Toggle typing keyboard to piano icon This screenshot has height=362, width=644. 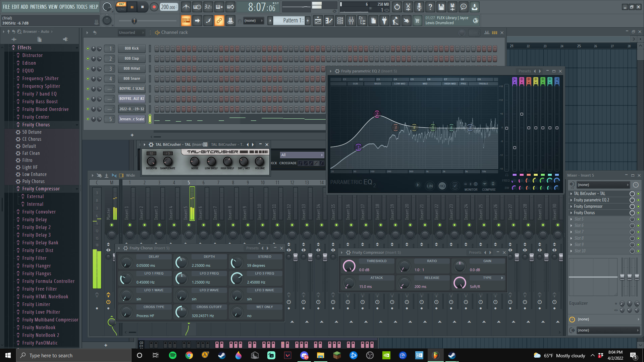point(186,21)
